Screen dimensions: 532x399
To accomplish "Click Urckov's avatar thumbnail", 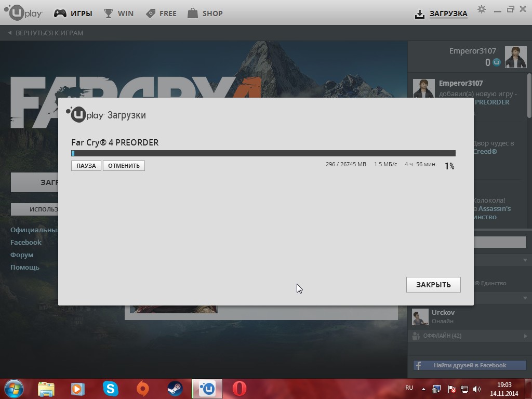I will [420, 316].
